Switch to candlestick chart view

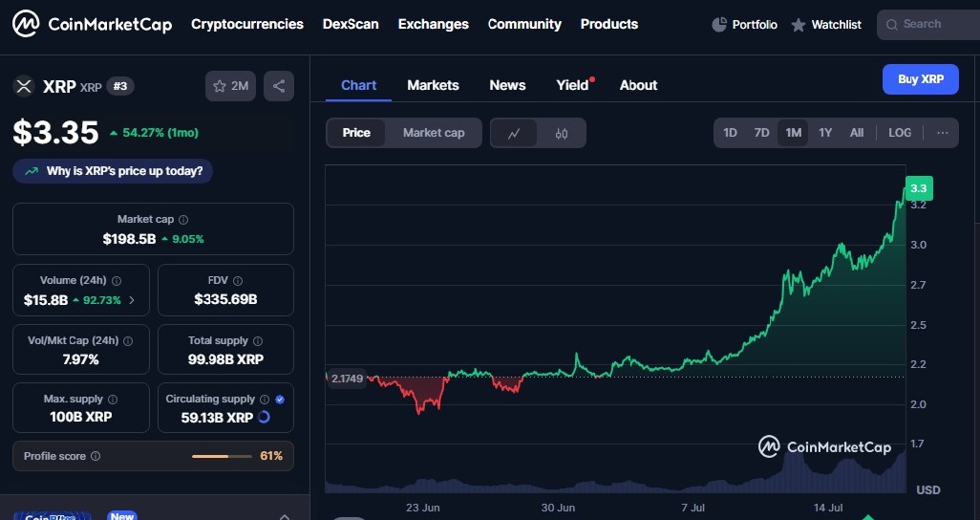[x=562, y=133]
